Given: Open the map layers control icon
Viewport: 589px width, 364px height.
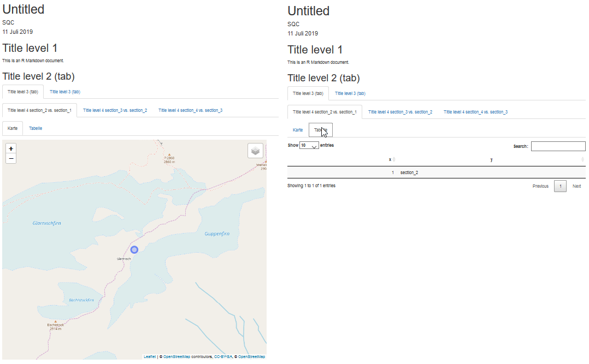Looking at the screenshot, I should coord(256,151).
